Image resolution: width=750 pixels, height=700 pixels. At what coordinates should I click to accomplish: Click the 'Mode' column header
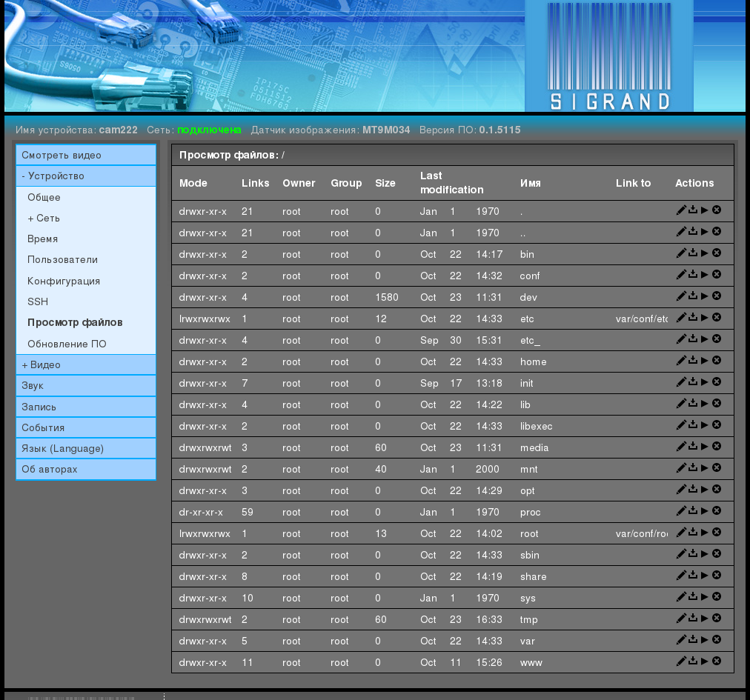click(193, 183)
